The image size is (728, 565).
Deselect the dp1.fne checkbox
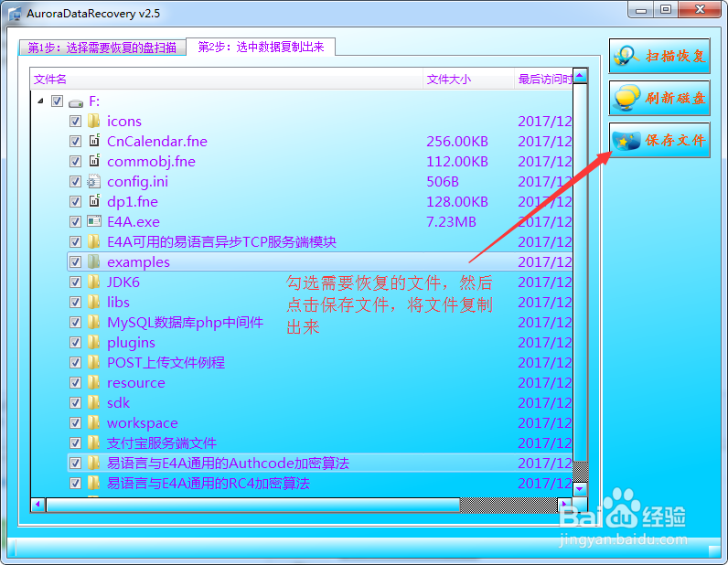(75, 201)
